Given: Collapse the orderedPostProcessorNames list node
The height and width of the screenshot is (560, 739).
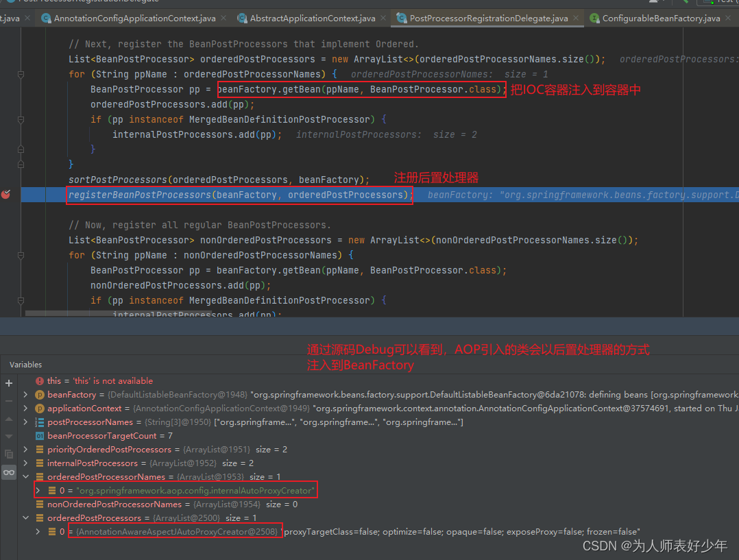Looking at the screenshot, I should [x=26, y=476].
